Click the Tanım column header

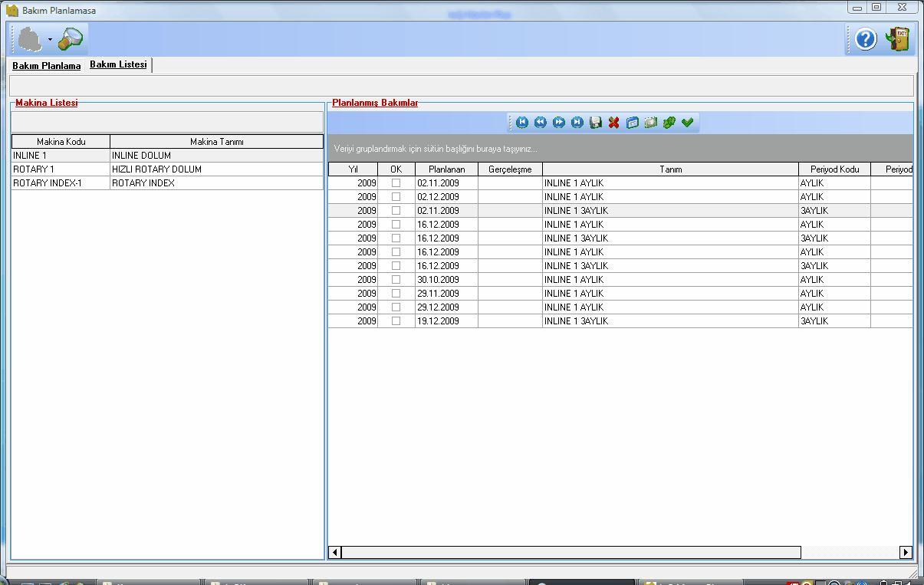670,169
